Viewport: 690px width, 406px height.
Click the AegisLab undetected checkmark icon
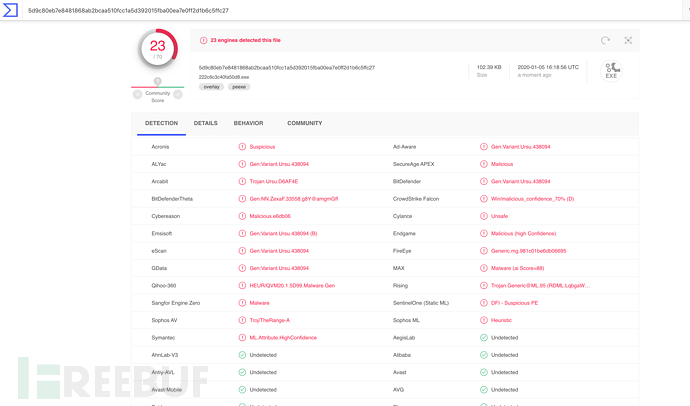tap(484, 338)
